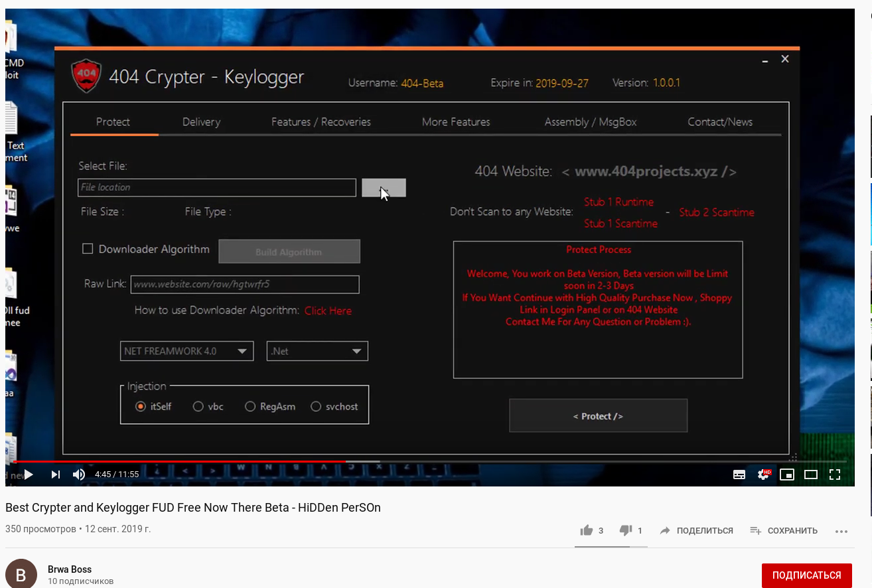Viewport: 872px width, 588px height.
Task: Select the itSelf injection radio button
Action: tap(140, 407)
